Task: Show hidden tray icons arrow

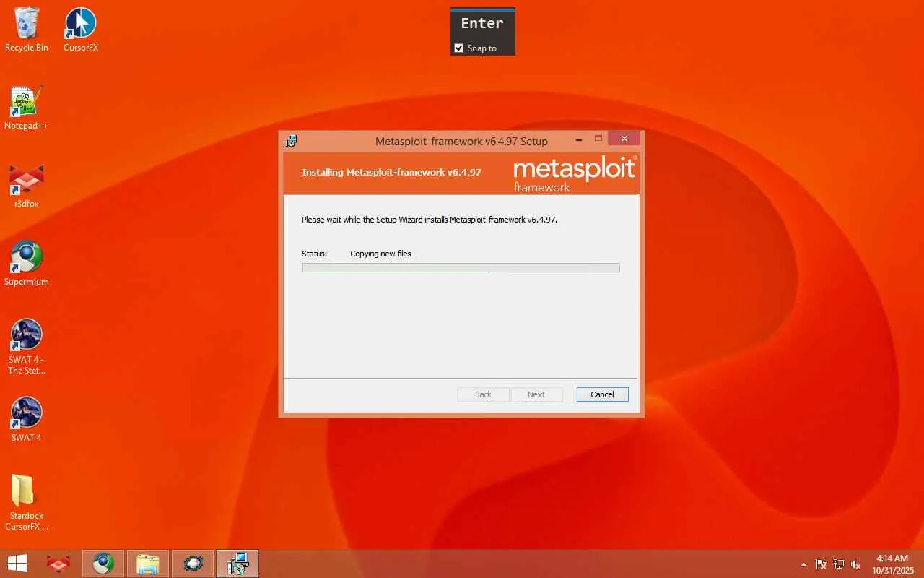Action: pos(803,564)
